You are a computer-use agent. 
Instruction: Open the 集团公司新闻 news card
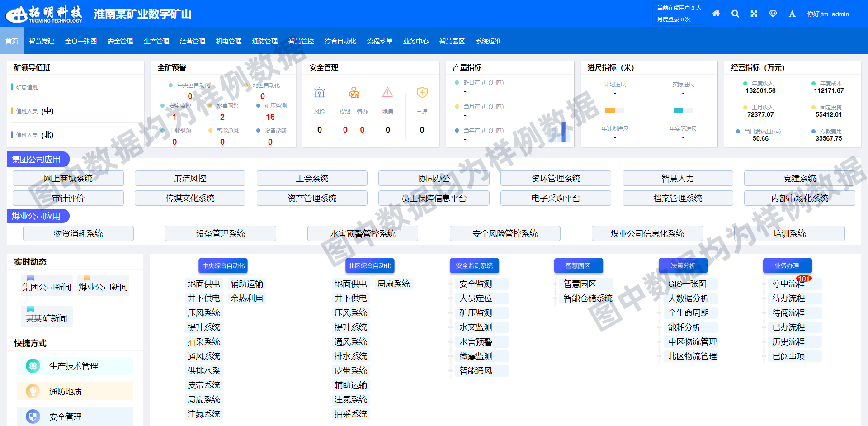click(47, 286)
